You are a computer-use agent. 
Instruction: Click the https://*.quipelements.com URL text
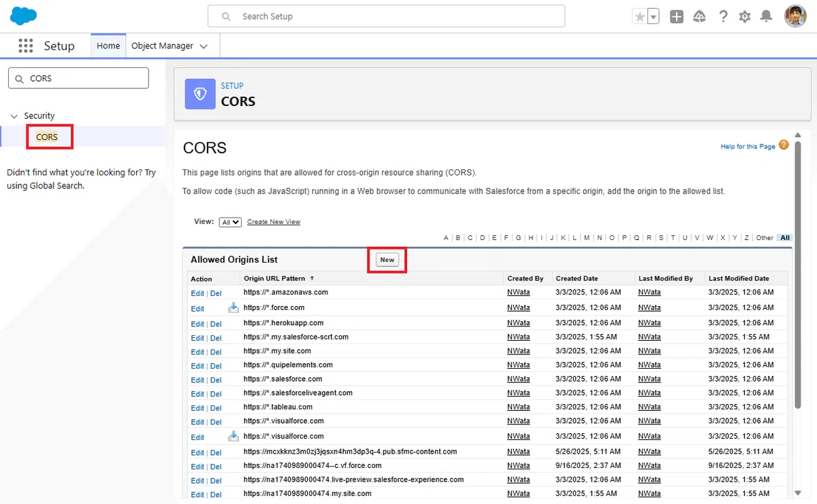[x=288, y=365]
